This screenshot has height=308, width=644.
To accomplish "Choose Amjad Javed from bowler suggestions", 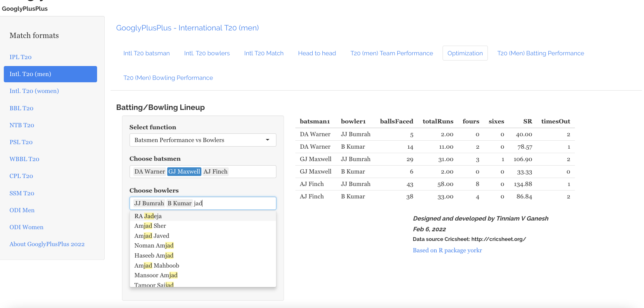I will point(152,236).
